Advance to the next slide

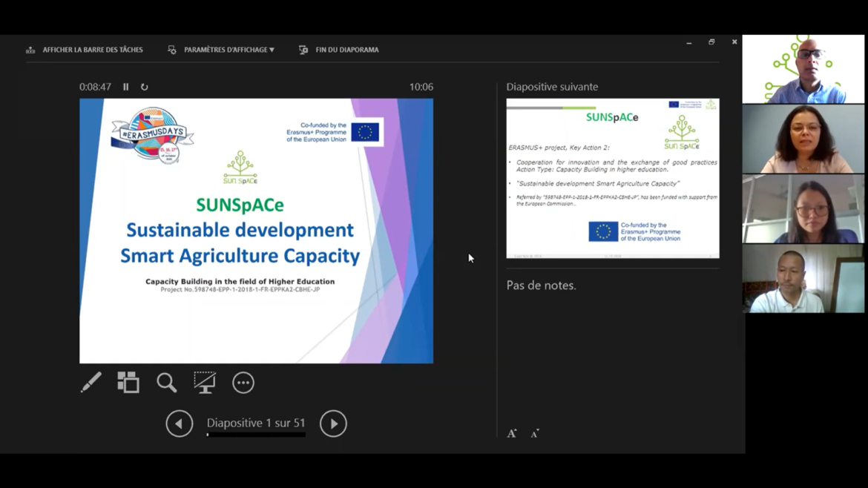333,423
